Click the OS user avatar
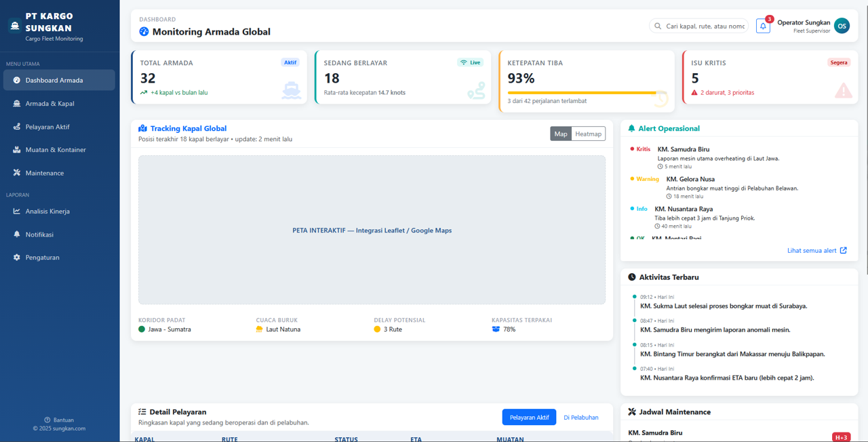The width and height of the screenshot is (868, 442). (842, 26)
